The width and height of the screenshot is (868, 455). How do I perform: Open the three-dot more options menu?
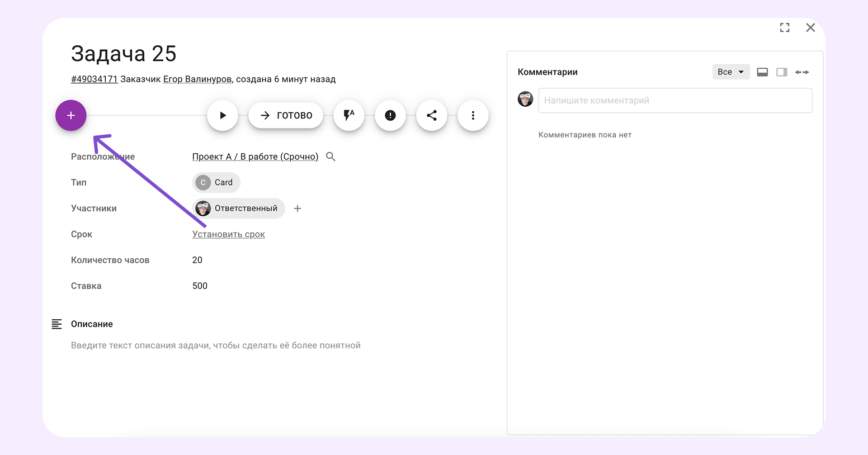pos(473,115)
